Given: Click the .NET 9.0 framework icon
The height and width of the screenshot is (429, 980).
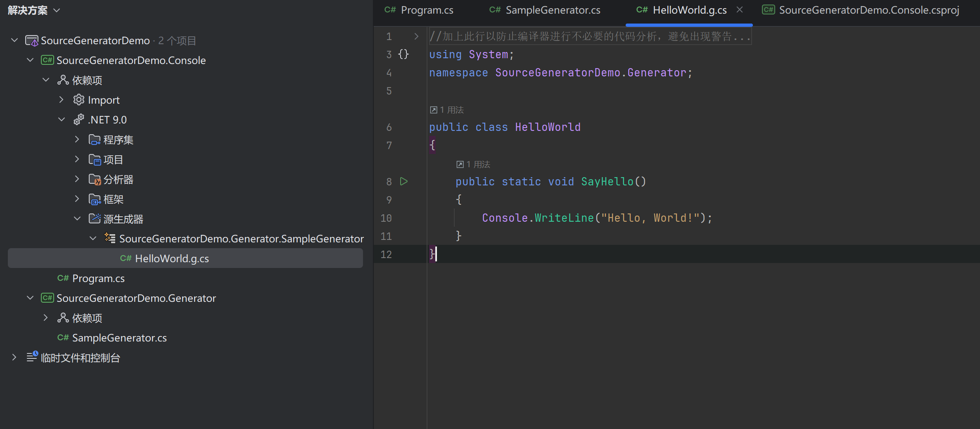Looking at the screenshot, I should click(78, 120).
